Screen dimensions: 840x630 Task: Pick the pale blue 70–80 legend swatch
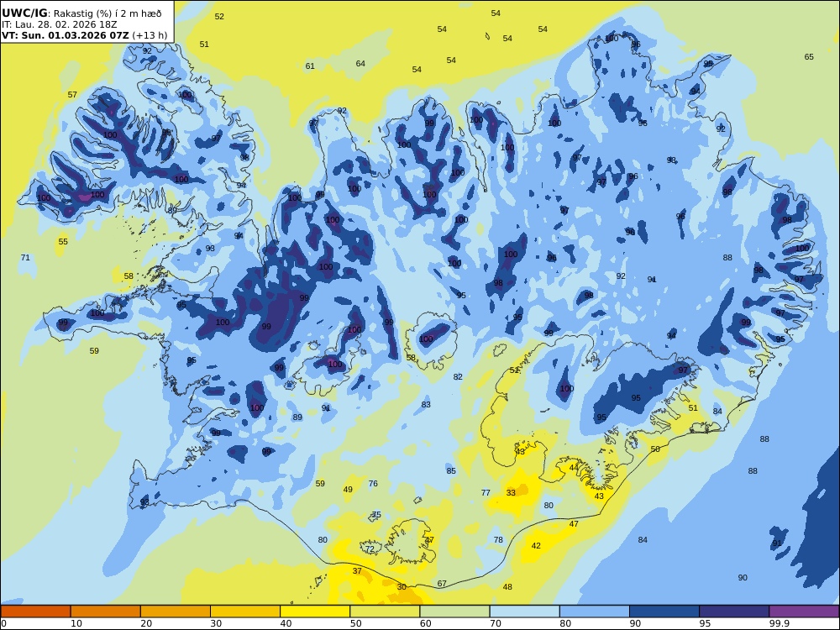tap(524, 612)
